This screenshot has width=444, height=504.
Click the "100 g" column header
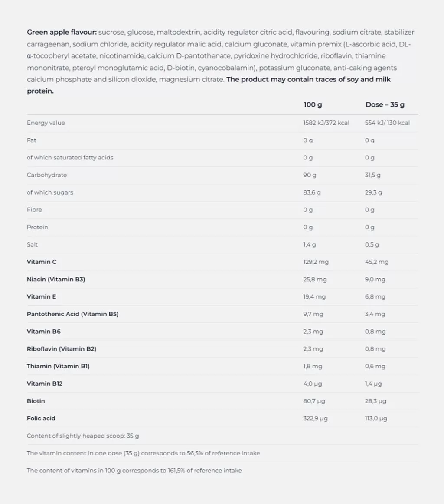point(313,105)
